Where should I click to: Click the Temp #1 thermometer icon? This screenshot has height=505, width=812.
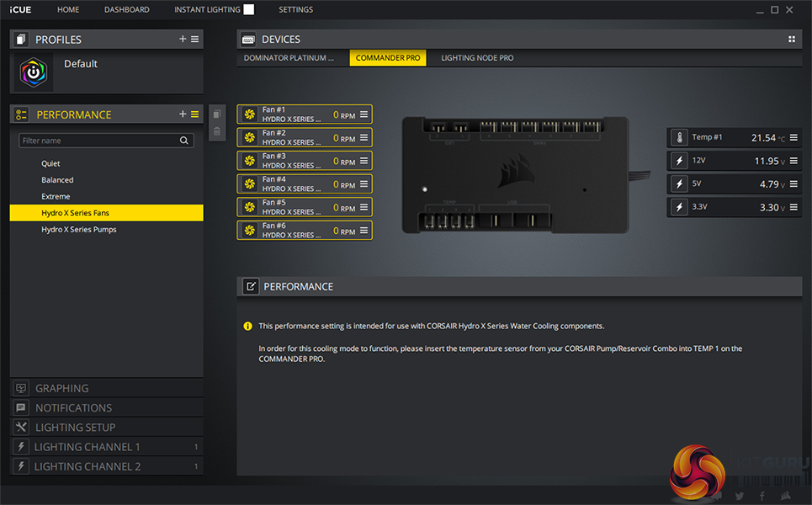coord(679,137)
